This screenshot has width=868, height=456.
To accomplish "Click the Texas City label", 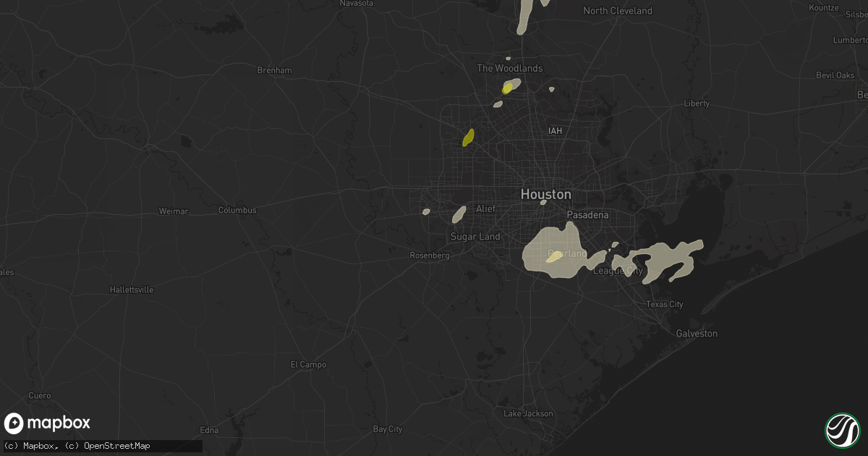I will tap(664, 305).
